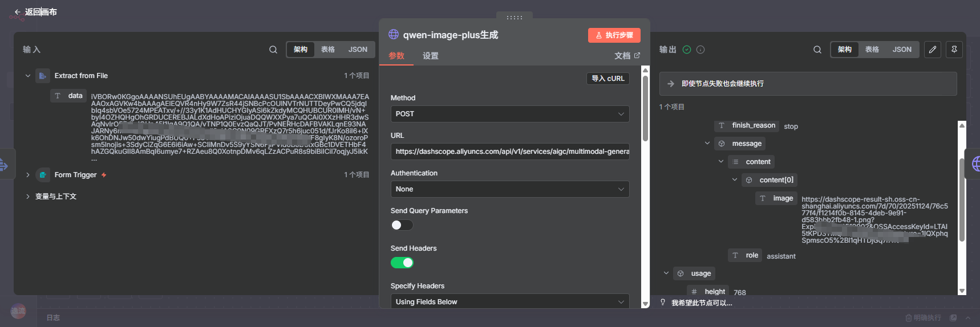Click the pin output data icon
This screenshot has width=980, height=327.
tap(954, 50)
